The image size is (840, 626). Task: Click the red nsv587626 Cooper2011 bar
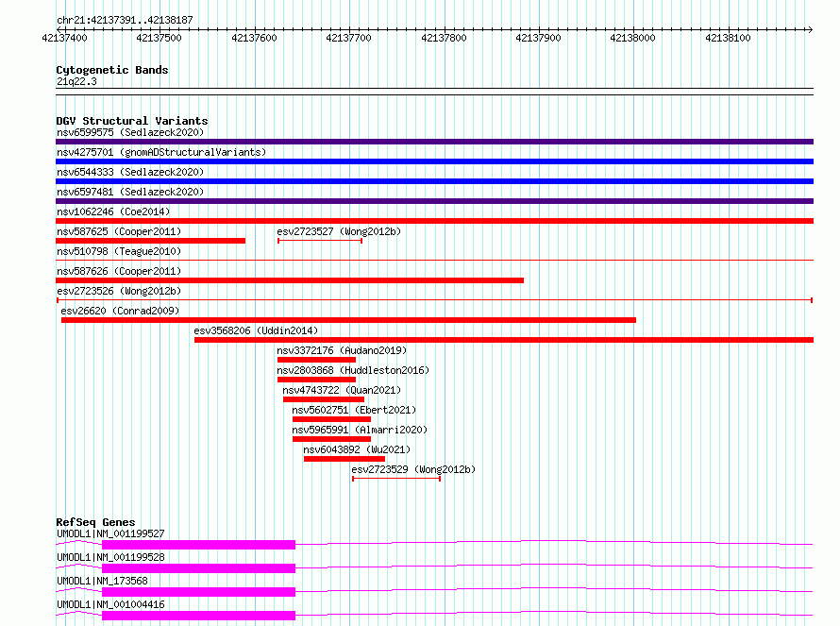pos(290,280)
